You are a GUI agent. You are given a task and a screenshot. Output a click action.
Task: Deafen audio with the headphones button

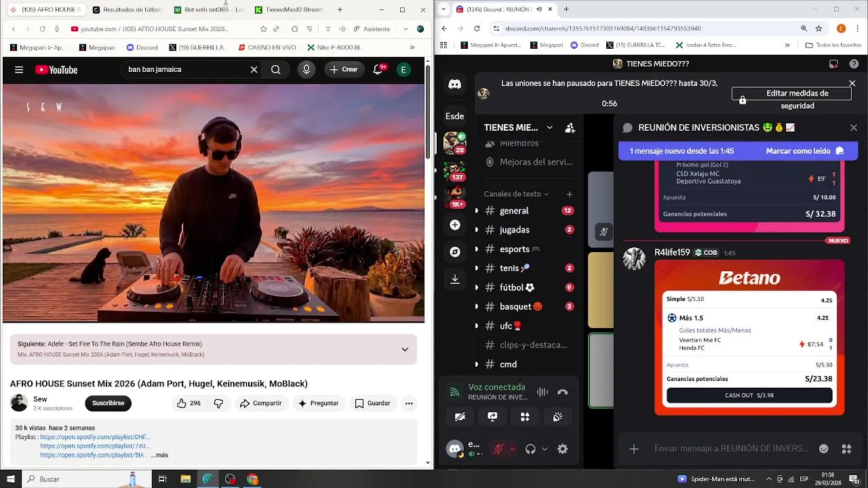pos(530,449)
